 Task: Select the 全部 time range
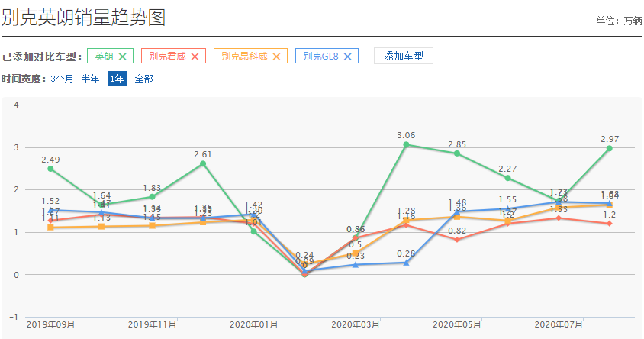tap(143, 79)
